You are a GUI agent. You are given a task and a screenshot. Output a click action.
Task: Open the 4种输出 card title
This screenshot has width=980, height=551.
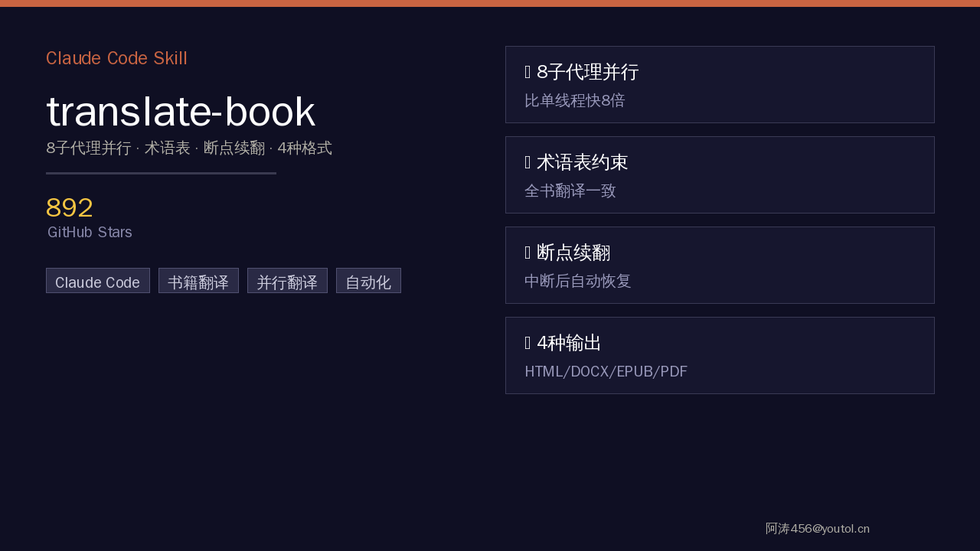pyautogui.click(x=569, y=343)
